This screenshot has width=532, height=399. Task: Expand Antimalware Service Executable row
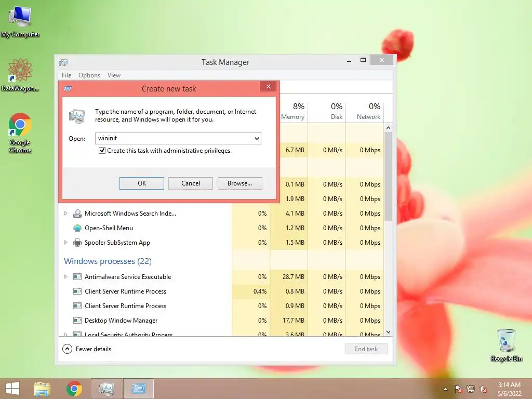66,277
